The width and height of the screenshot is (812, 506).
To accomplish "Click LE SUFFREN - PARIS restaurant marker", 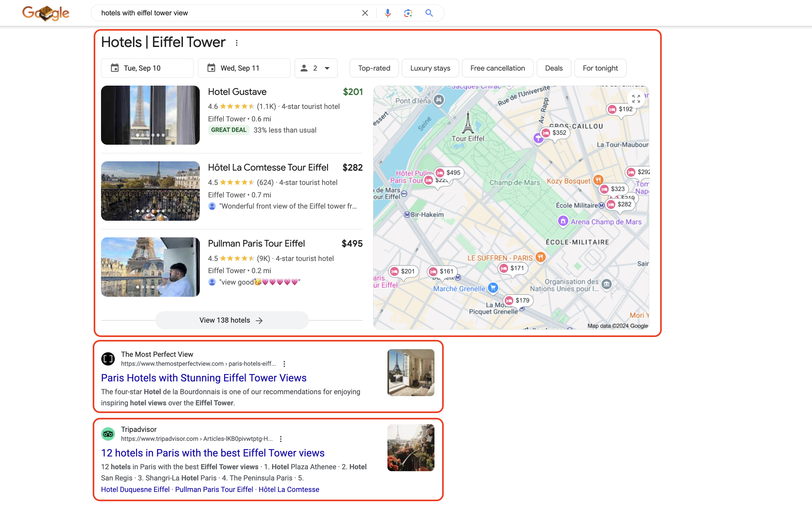I will point(541,257).
